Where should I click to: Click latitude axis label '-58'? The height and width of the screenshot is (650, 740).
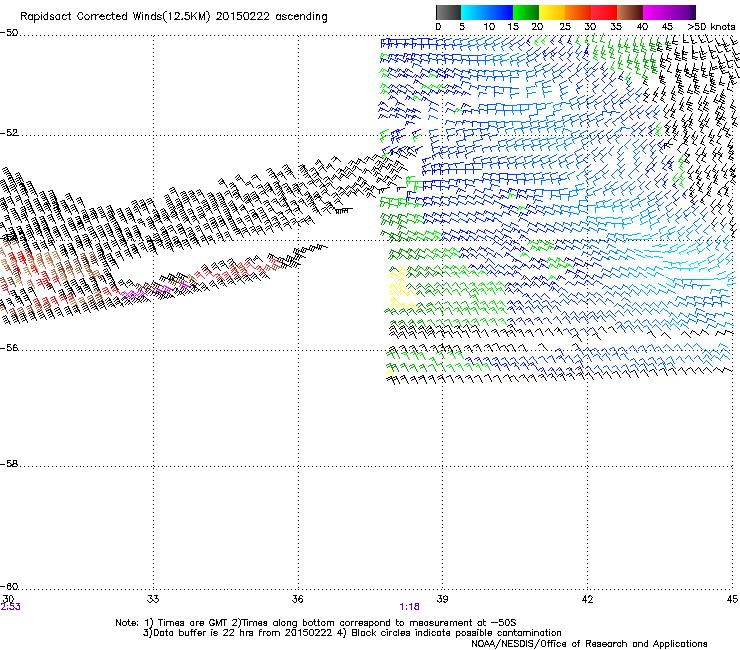(9, 464)
